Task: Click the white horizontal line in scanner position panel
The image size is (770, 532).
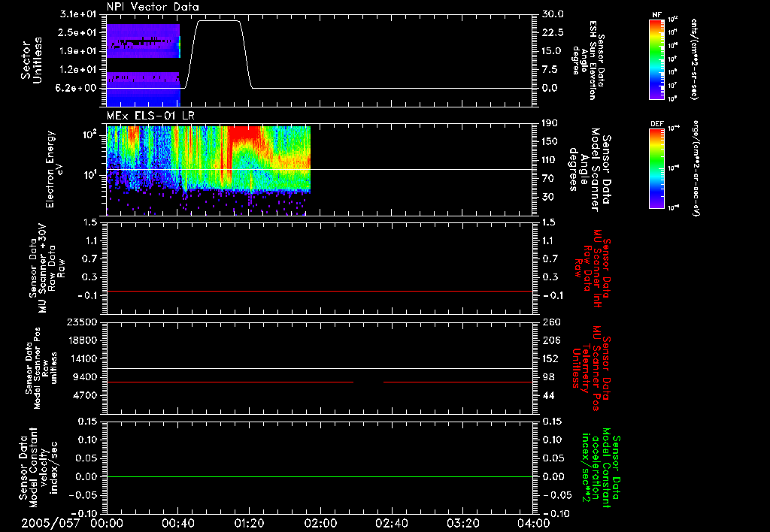Action: click(x=320, y=368)
